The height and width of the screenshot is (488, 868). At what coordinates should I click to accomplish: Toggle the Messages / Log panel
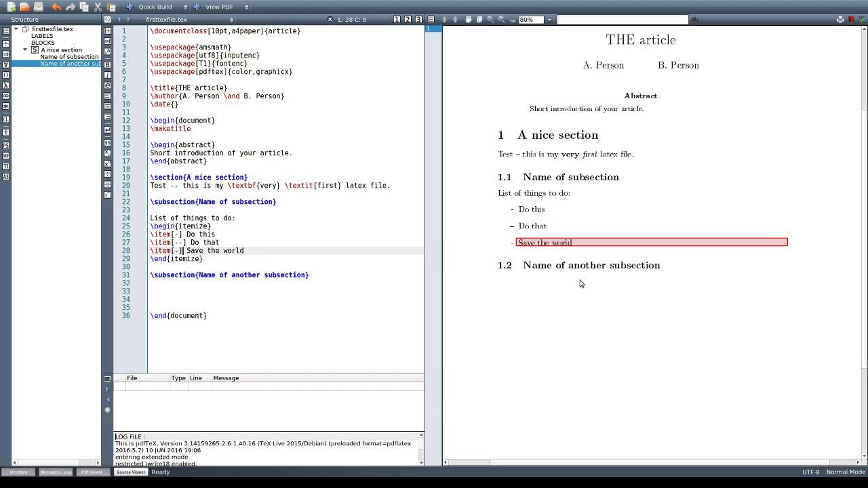(x=56, y=472)
